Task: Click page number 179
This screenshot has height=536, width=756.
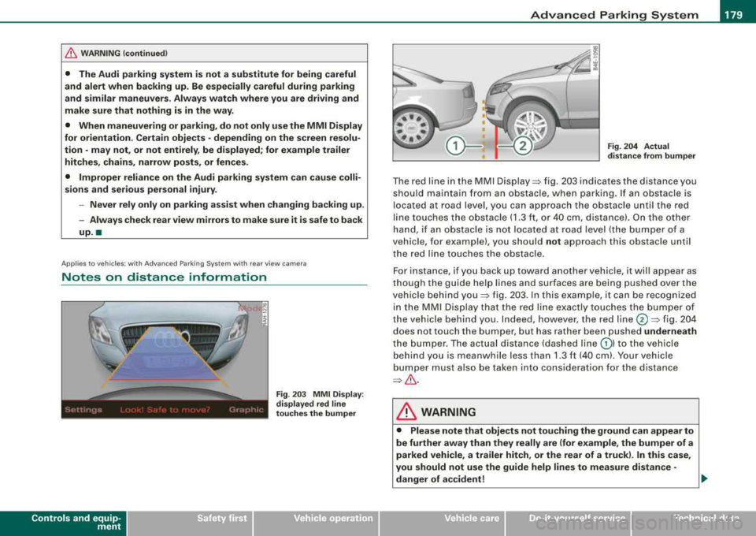Action: (733, 15)
